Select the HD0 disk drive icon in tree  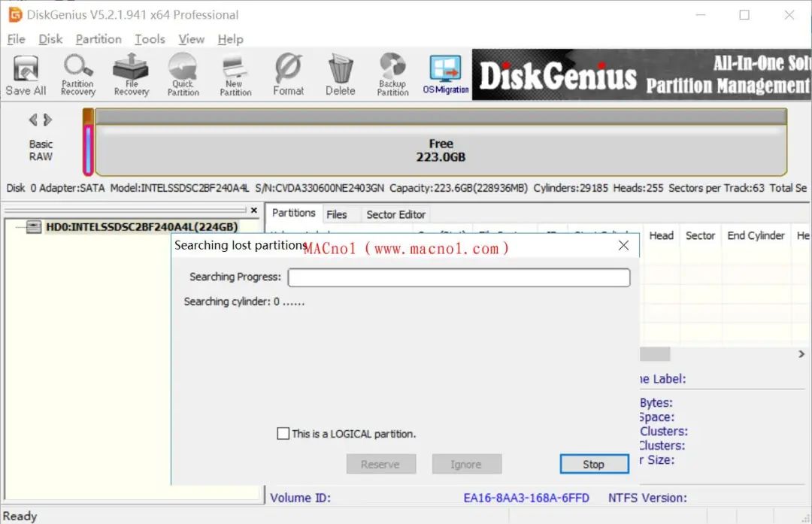(x=34, y=227)
